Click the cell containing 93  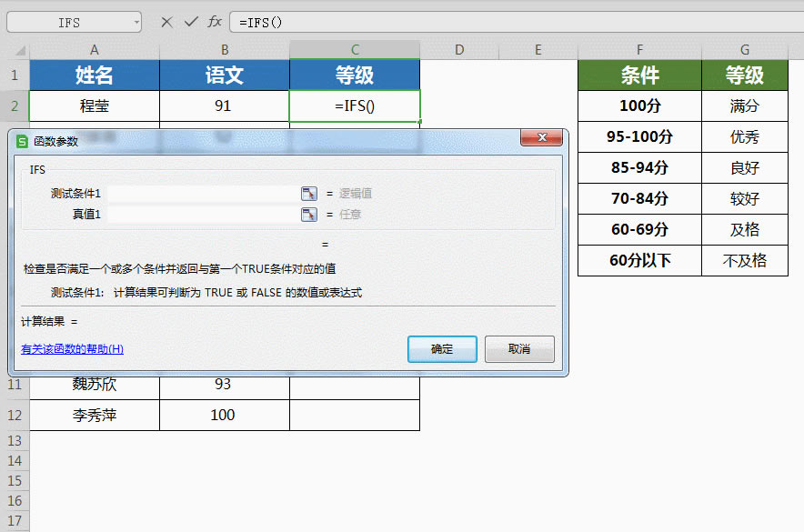(x=225, y=388)
